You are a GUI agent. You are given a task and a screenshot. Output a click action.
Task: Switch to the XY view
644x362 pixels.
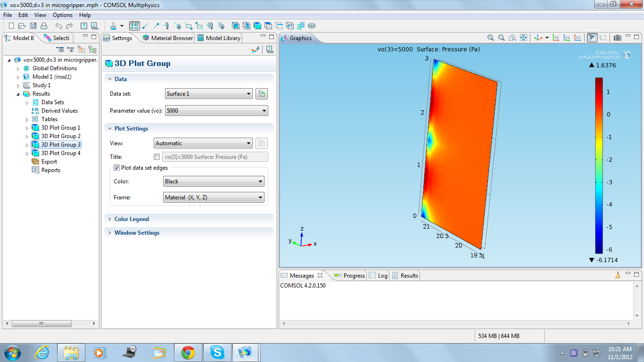[x=556, y=38]
